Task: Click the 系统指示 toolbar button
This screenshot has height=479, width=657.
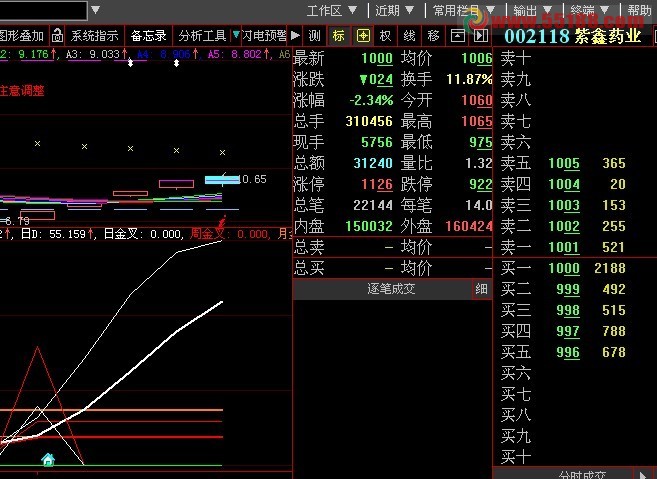Action: (x=94, y=36)
